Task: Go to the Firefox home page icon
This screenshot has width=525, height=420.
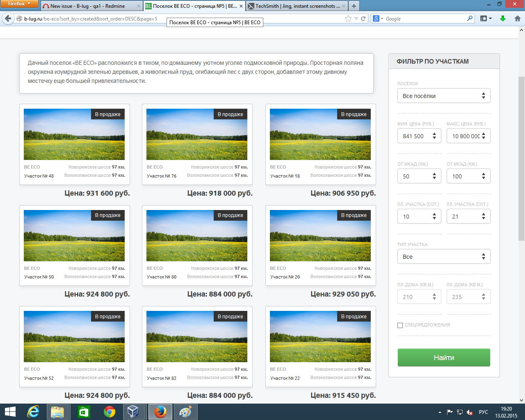Action: (517, 18)
